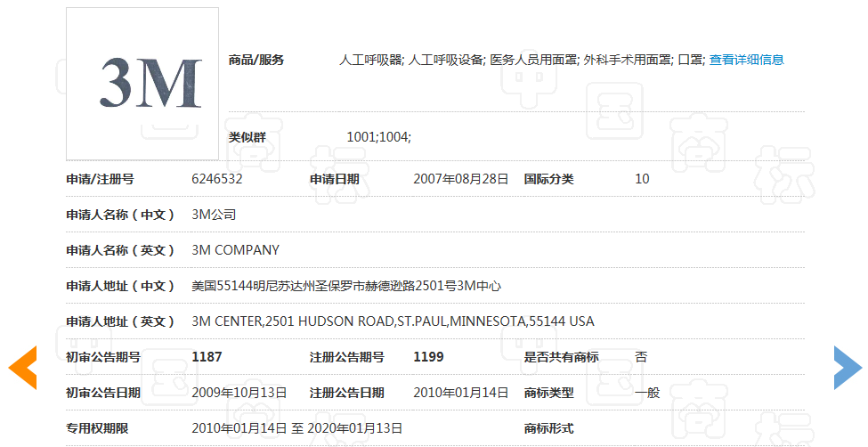Click the 专用权期限 date range
Screen dimensions: 868x447
297,428
